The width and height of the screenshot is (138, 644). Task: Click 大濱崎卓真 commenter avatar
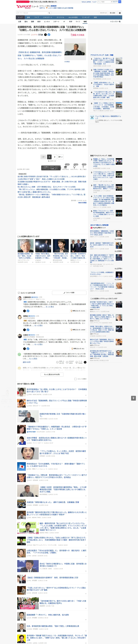tap(20, 298)
